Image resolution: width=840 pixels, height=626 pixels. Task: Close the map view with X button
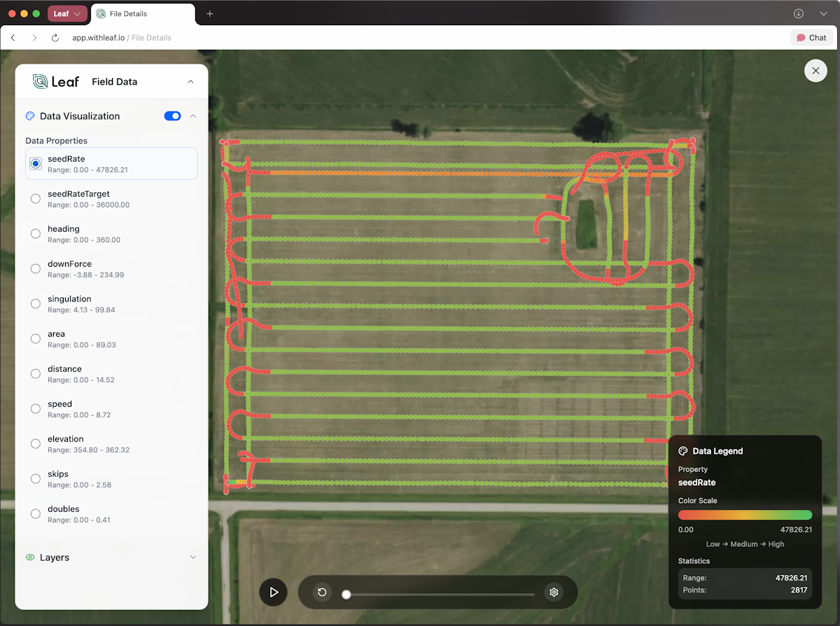coord(815,71)
